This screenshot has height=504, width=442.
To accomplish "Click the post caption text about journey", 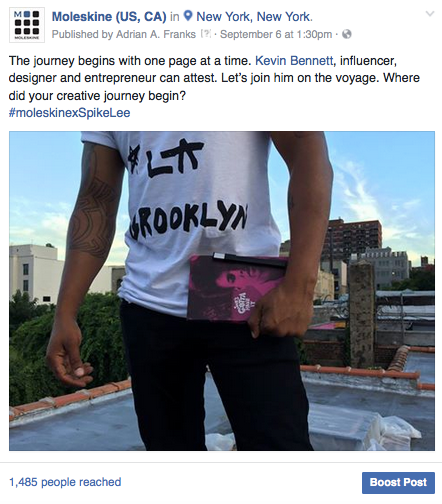I will click(x=214, y=78).
